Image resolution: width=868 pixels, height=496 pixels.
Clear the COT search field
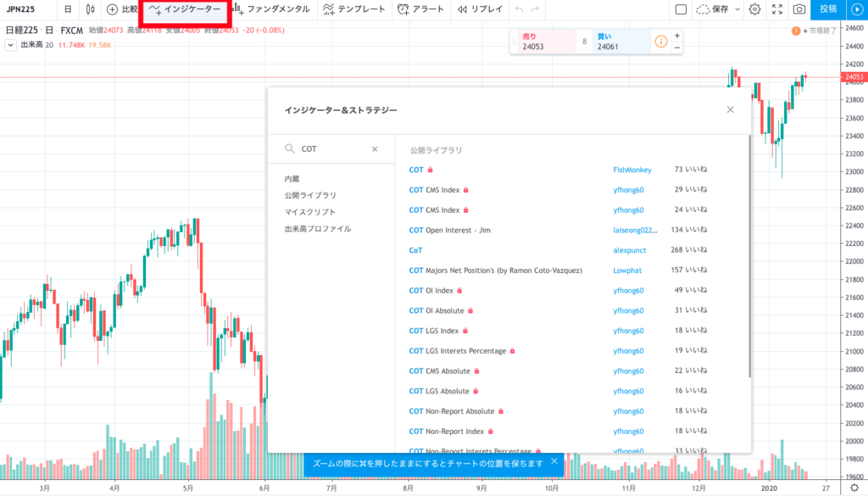[375, 149]
